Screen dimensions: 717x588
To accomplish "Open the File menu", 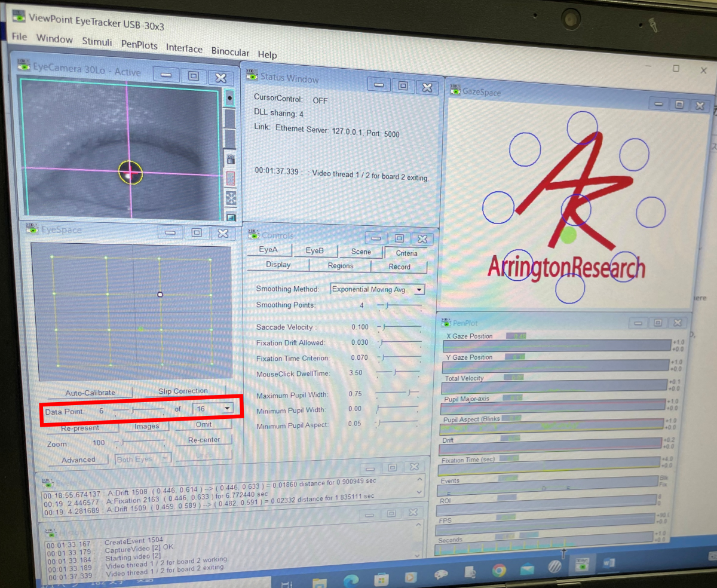I will pyautogui.click(x=19, y=36).
